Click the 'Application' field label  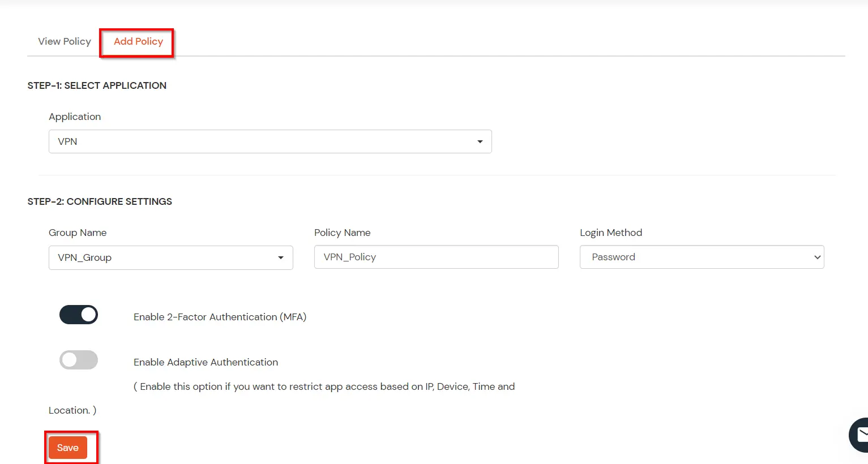[75, 117]
